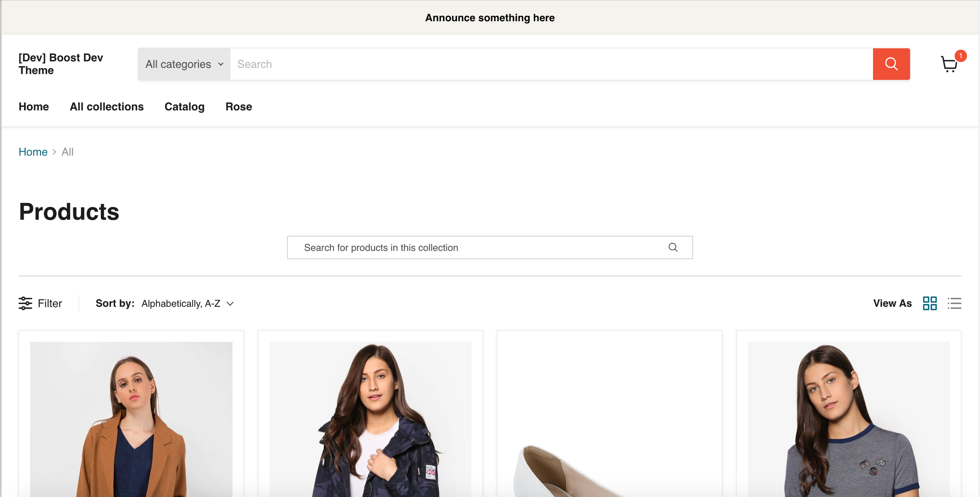
Task: Click the Home breadcrumb link
Action: (x=33, y=152)
